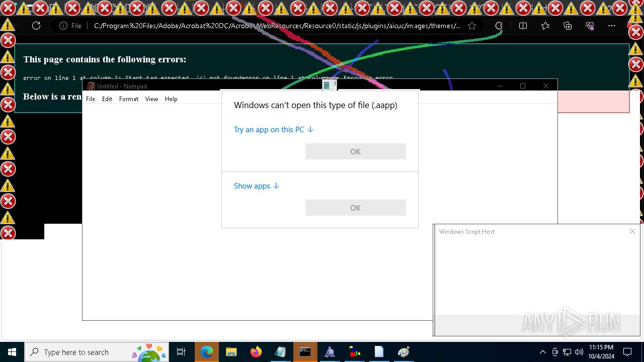Click the address bar URL field
644x362 pixels.
[x=277, y=26]
